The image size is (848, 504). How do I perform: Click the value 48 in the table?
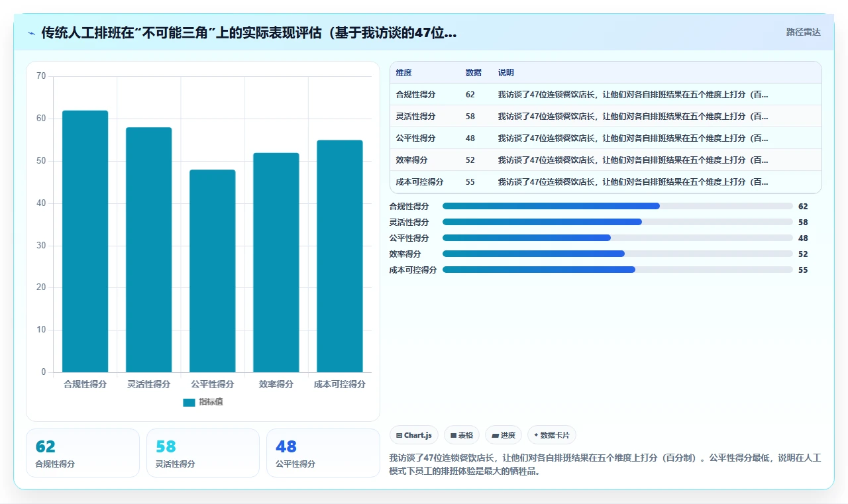point(470,138)
